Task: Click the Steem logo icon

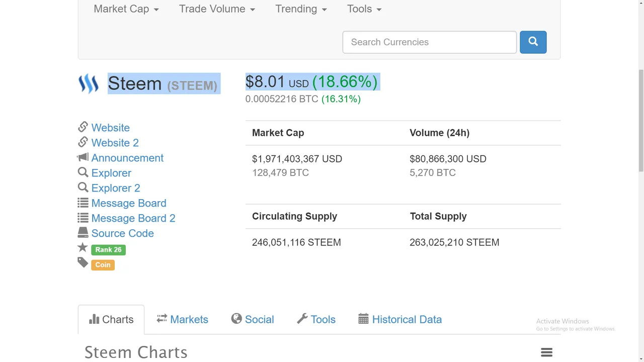Action: 89,84
